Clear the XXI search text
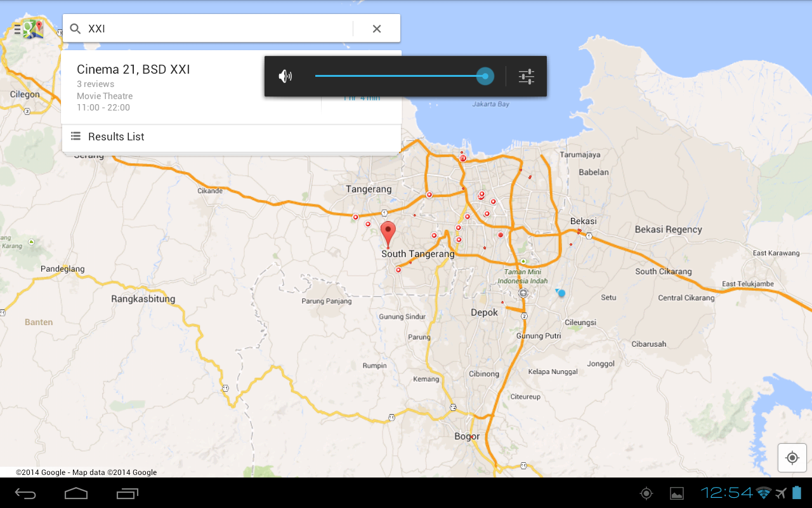Viewport: 812px width, 508px height. (x=377, y=29)
